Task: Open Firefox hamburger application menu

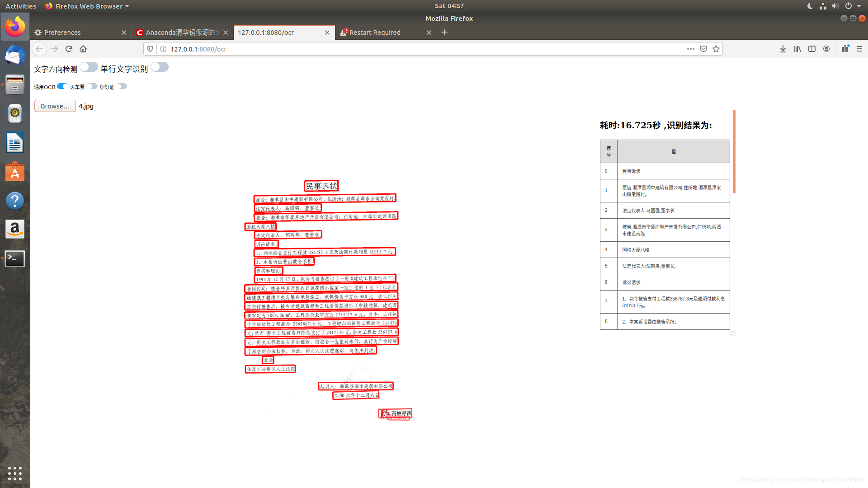Action: (x=859, y=49)
